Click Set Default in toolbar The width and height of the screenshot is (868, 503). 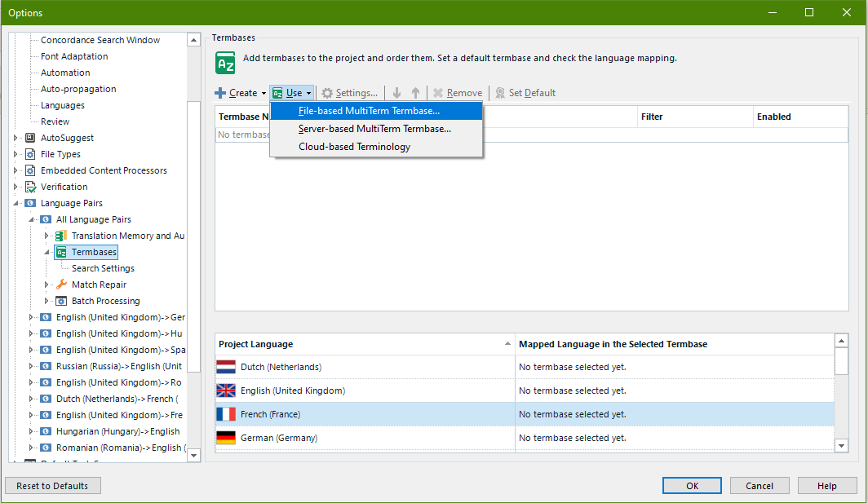pos(525,93)
